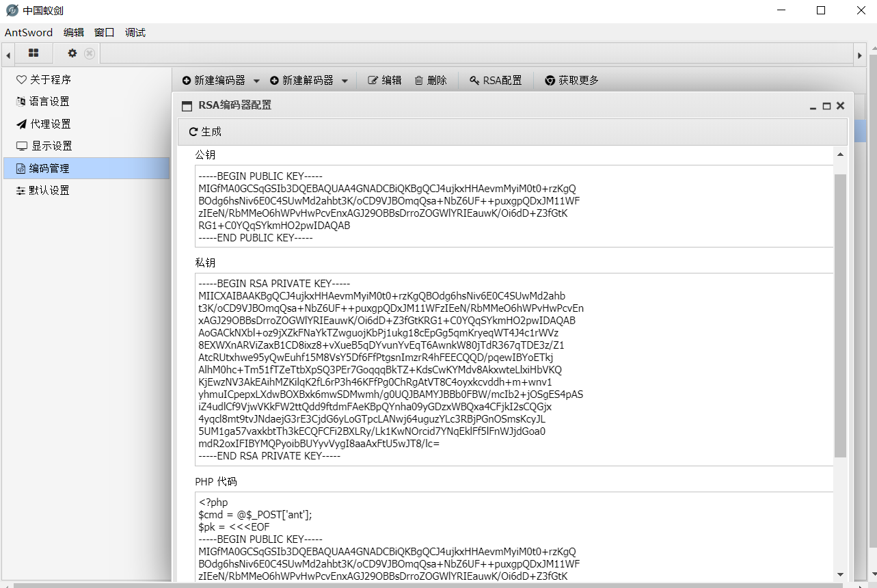Open the 调试 menu

point(135,33)
